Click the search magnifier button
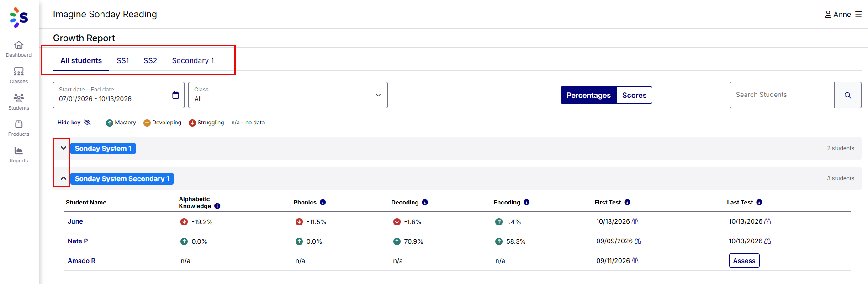 click(x=848, y=95)
